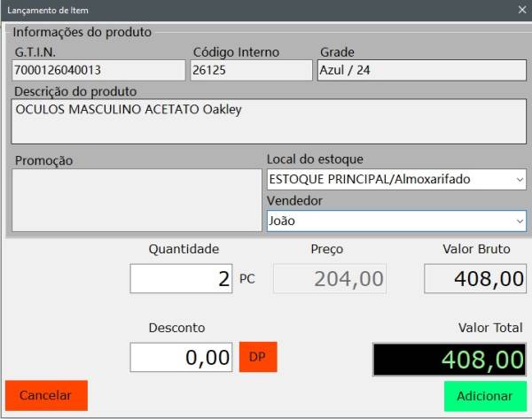
Task: Click the G.T.I.N. barcode field
Action: tap(98, 70)
